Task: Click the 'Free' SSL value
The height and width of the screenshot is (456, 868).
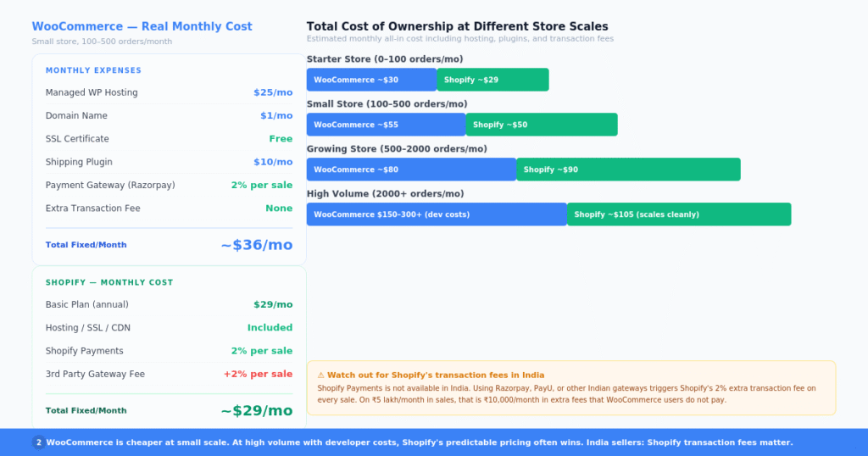Action: point(281,139)
